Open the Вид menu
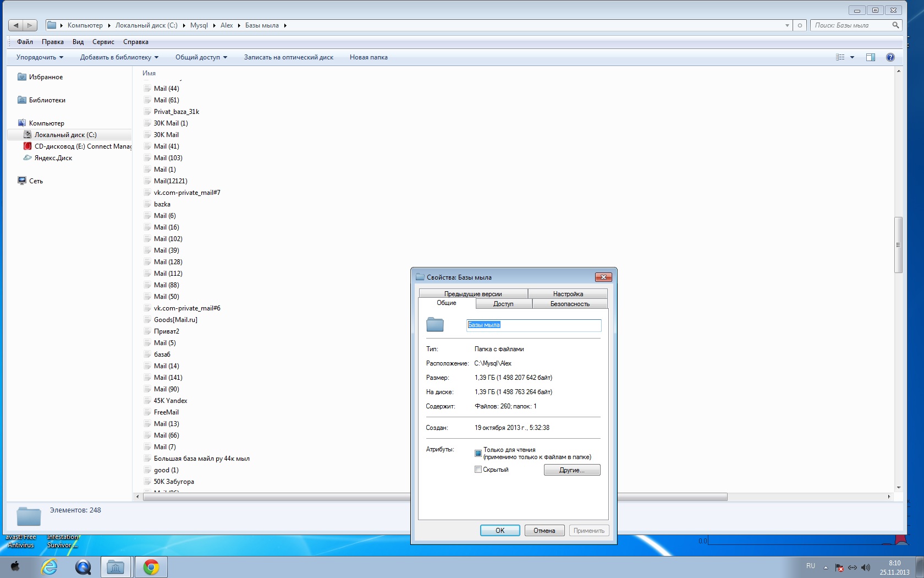This screenshot has width=924, height=578. coord(78,42)
